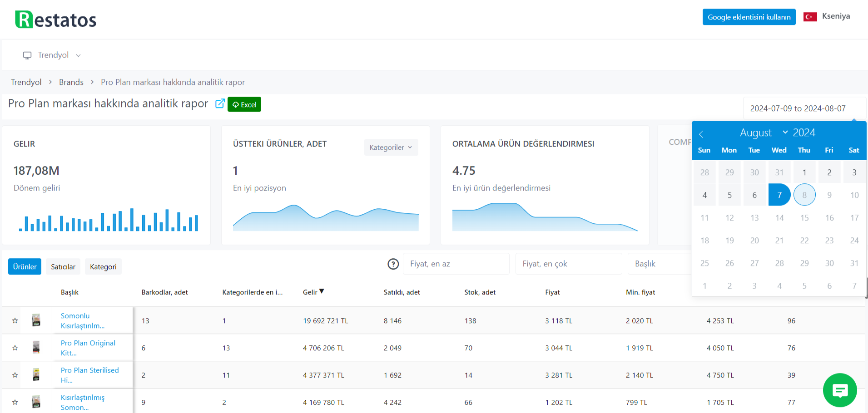The height and width of the screenshot is (413, 868).
Task: Select the Ürünler tab
Action: point(25,266)
